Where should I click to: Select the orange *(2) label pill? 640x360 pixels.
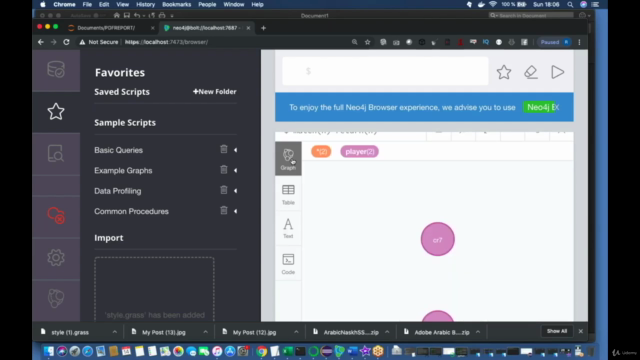[321, 151]
